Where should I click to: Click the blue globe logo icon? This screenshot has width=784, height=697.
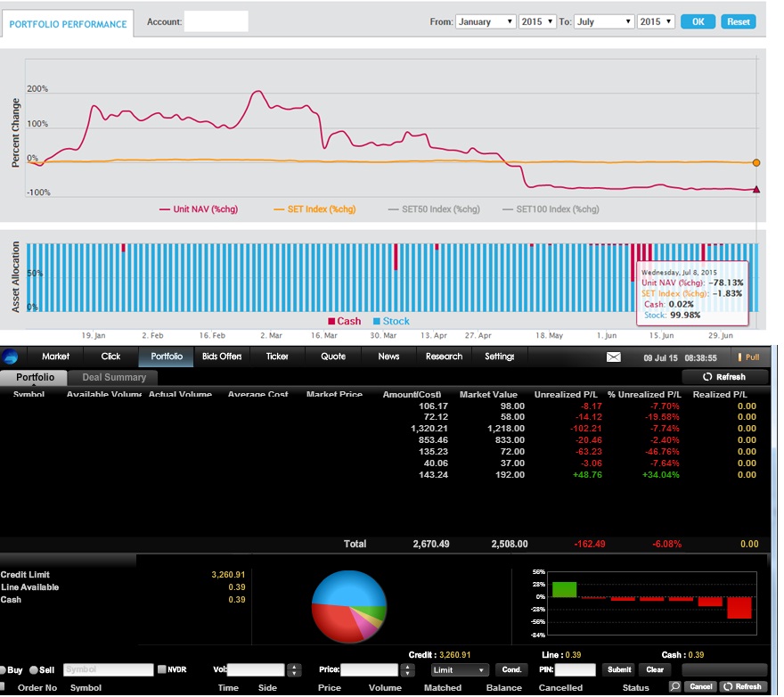tap(10, 357)
